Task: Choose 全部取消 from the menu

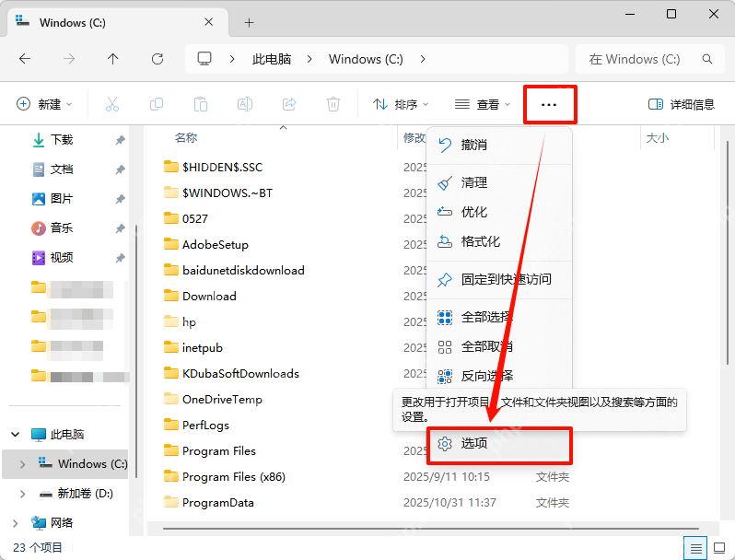Action: click(499, 347)
